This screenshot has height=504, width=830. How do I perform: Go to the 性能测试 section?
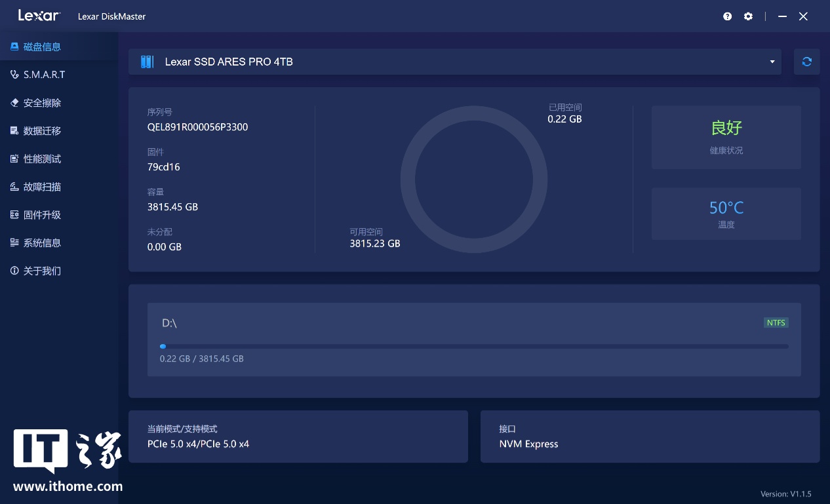[42, 159]
